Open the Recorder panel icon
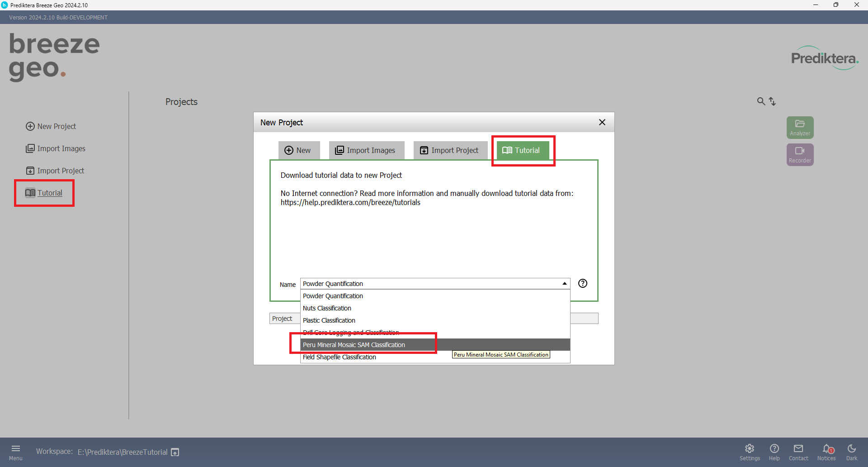Screen dimensions: 868x467 [800, 154]
